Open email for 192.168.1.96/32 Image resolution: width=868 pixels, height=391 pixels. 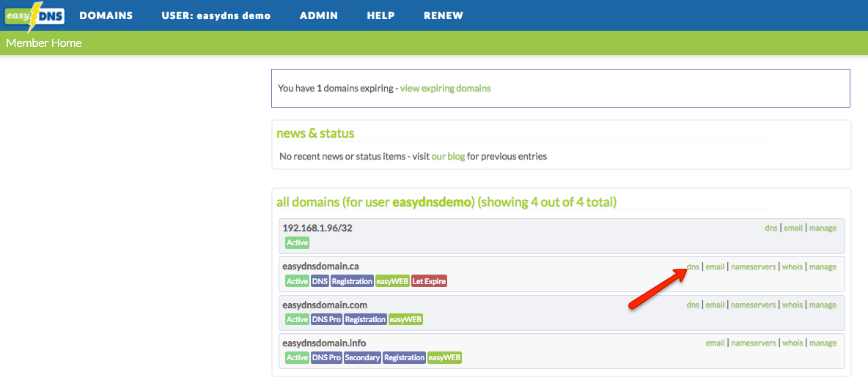click(x=793, y=228)
